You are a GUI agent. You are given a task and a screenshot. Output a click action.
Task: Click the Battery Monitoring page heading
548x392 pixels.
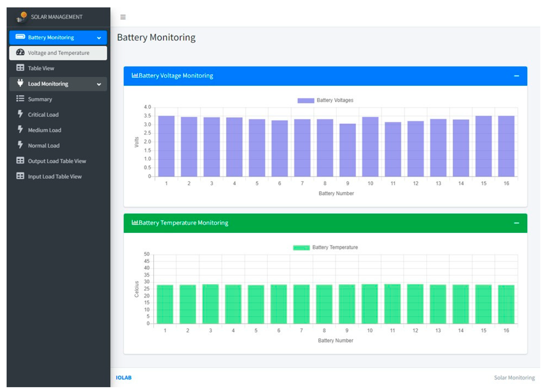coord(156,37)
